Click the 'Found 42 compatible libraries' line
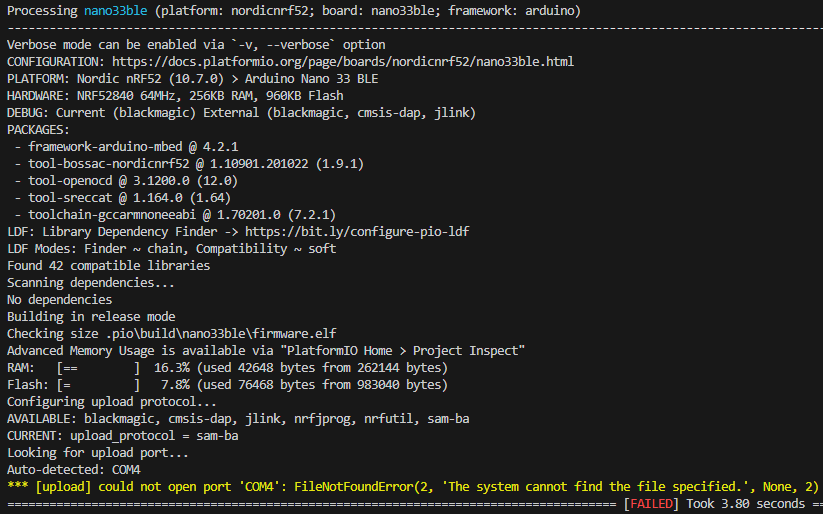Screen dimensions: 823x514 108,266
